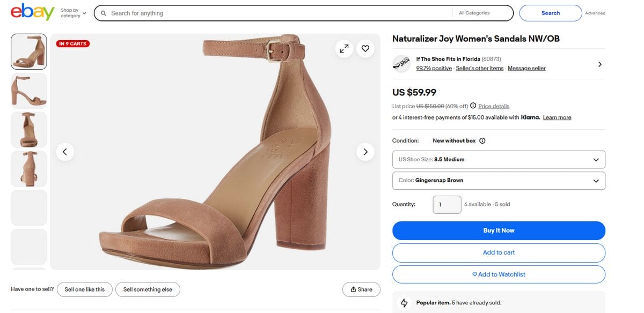Click the Add to Watchlist button

(x=499, y=274)
